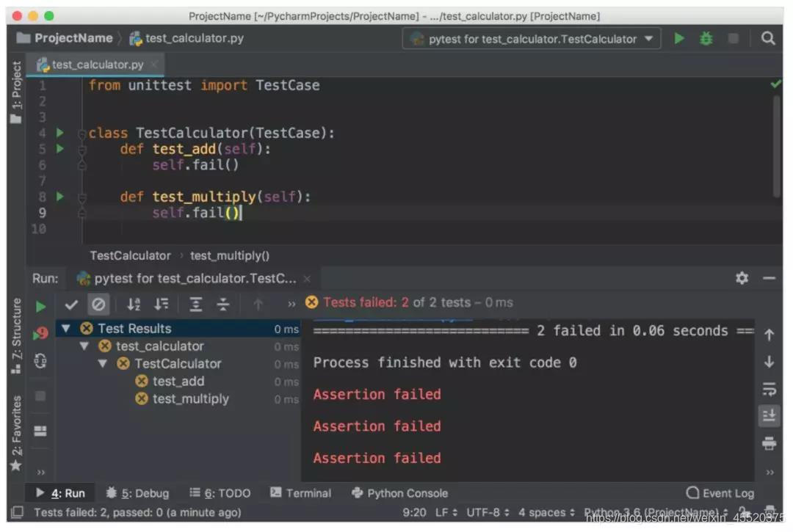Open the 6: TODO tool window tab
Image resolution: width=793 pixels, height=532 pixels.
coord(220,493)
